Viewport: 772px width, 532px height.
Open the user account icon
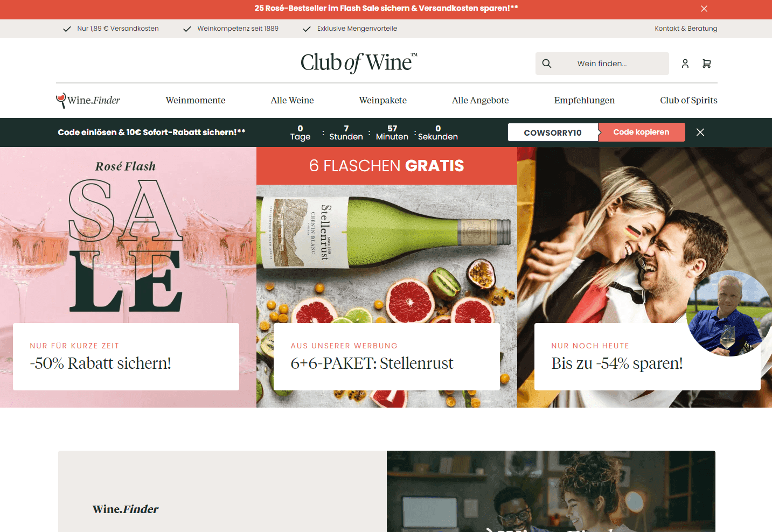pyautogui.click(x=685, y=64)
